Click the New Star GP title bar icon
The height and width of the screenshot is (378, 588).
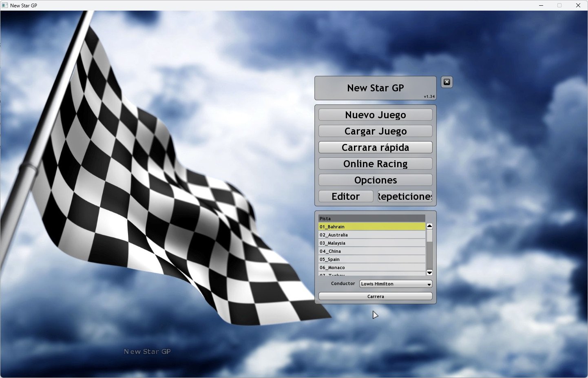pyautogui.click(x=5, y=5)
